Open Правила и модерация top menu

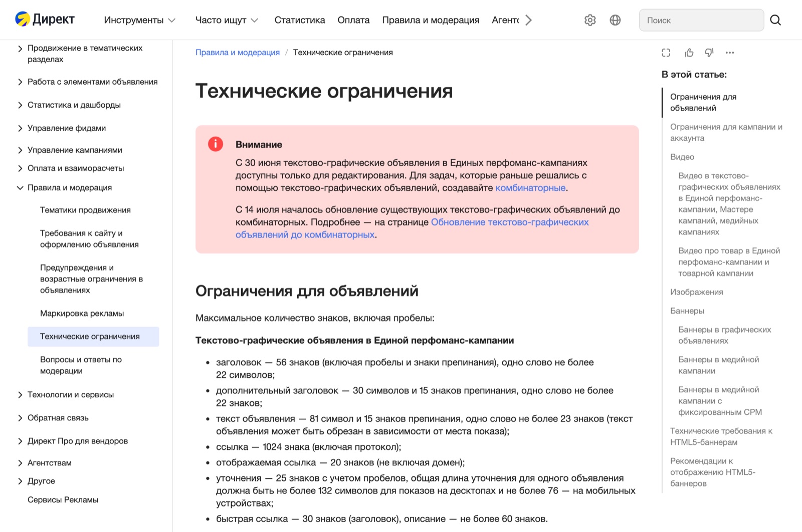(x=431, y=20)
